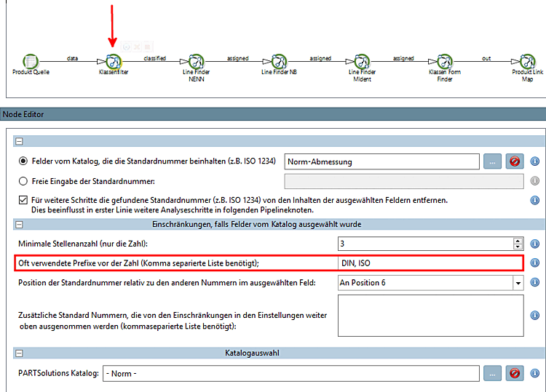Choose Freie Eingabe der Standardnummer option
Screen dimensions: 546x392
coord(23,181)
